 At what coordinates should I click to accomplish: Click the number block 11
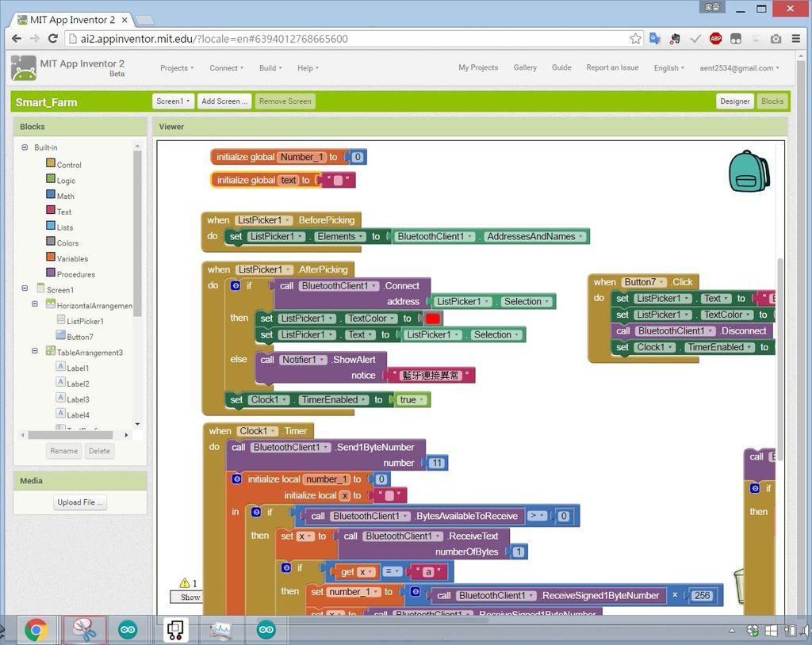tap(437, 463)
